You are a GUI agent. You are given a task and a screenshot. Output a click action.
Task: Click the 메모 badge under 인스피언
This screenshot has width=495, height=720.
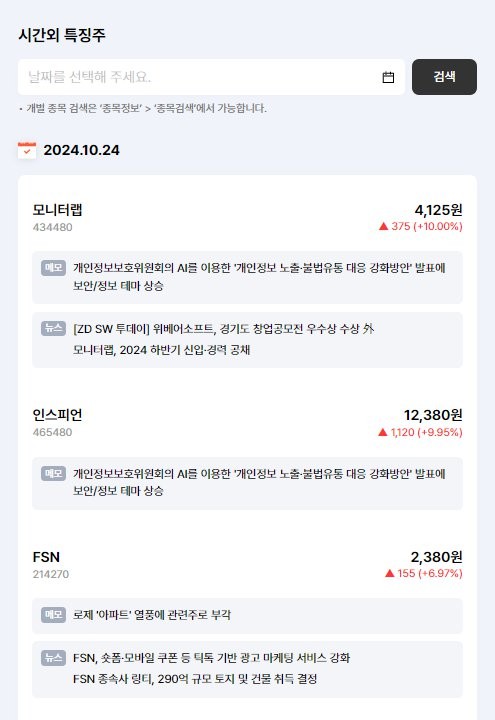point(53,473)
